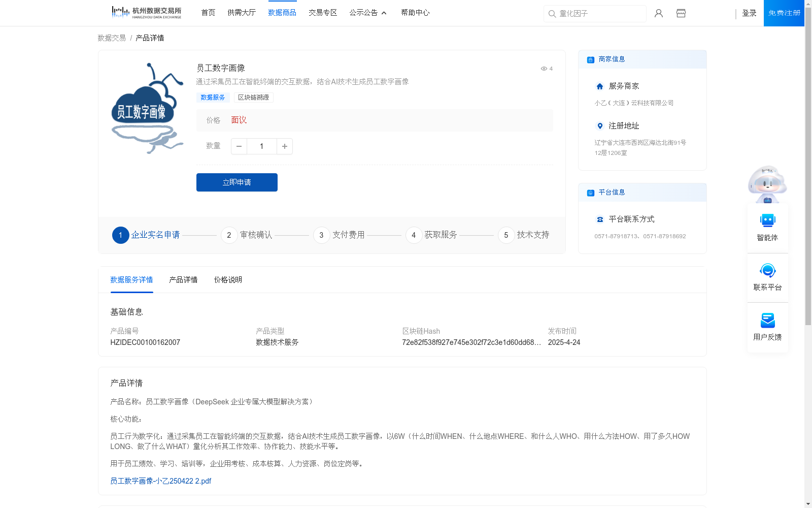
Task: Click the 数据交易 breadcrumb link
Action: coord(112,38)
